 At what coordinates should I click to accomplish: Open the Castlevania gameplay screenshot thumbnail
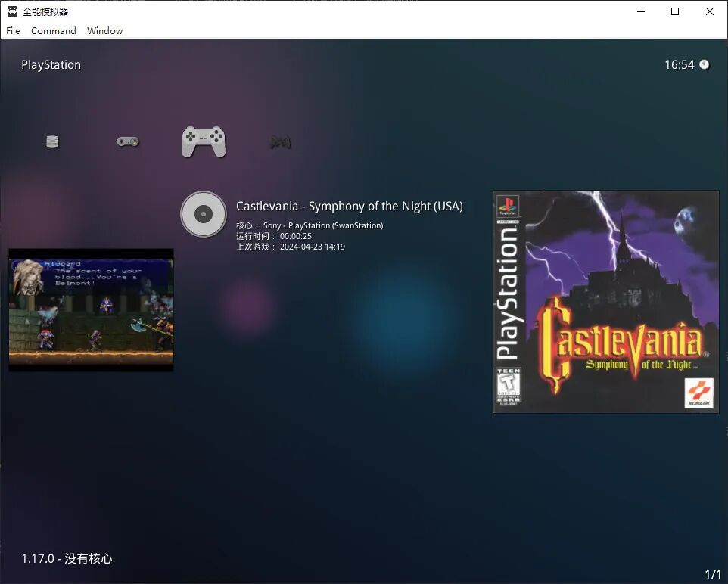click(91, 309)
